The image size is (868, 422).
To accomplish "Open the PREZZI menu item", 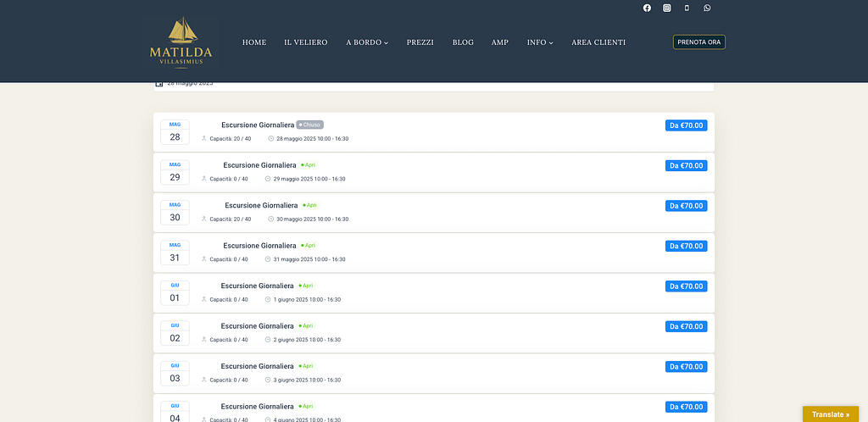I will (420, 42).
